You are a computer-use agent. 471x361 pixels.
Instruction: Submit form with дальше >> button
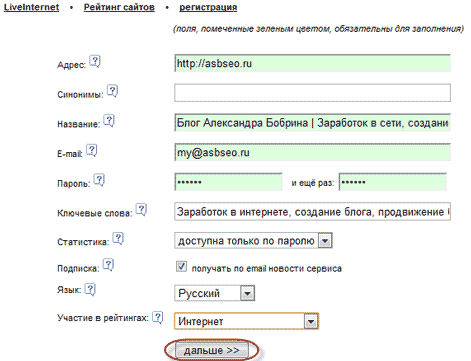click(212, 351)
